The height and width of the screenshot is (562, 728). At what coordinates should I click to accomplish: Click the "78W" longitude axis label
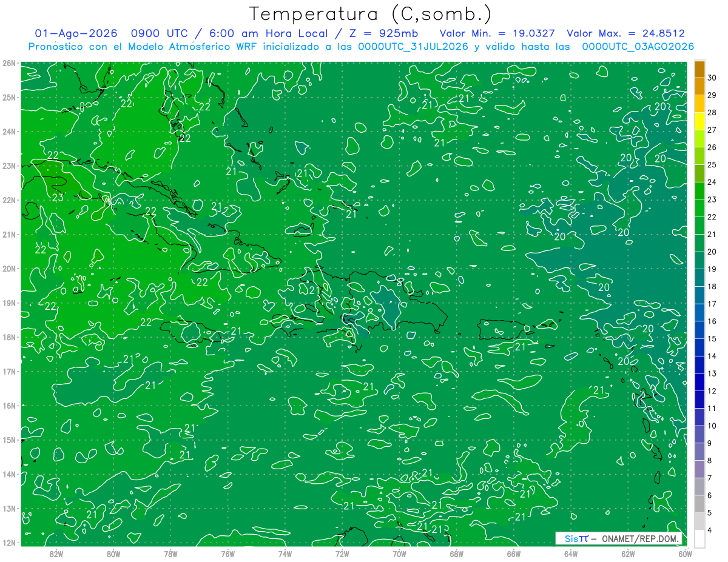[170, 554]
